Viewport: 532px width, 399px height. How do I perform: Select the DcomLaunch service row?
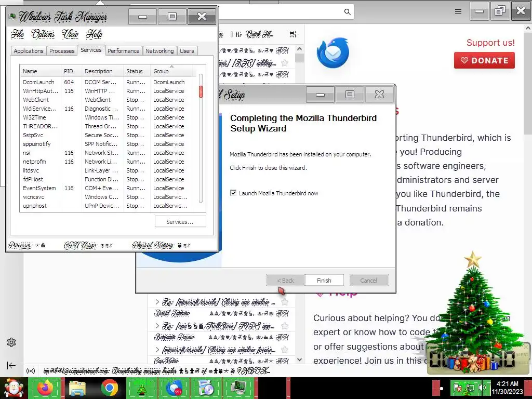coord(106,82)
